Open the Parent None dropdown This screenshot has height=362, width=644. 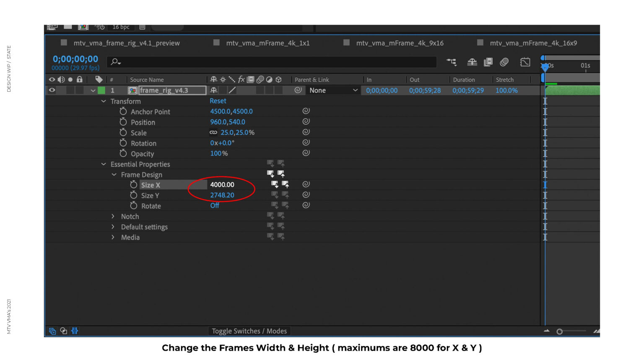333,90
